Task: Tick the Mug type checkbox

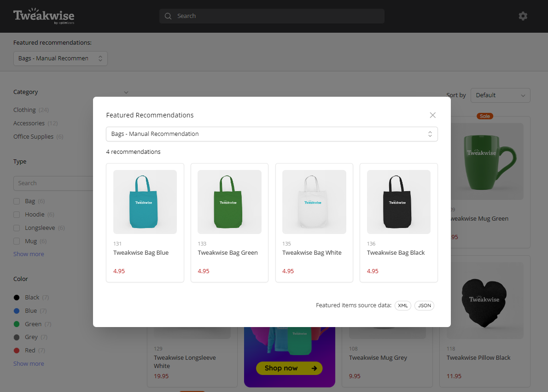Action: pos(17,241)
